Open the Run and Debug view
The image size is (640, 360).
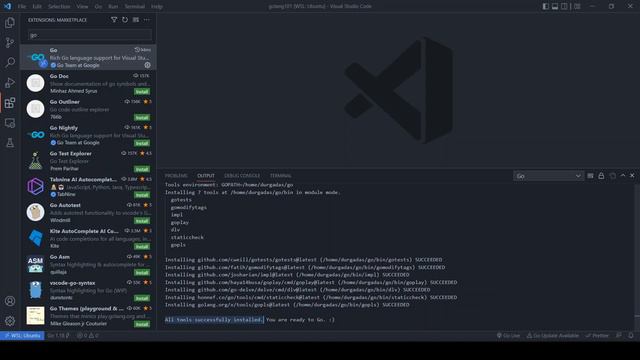[10, 82]
